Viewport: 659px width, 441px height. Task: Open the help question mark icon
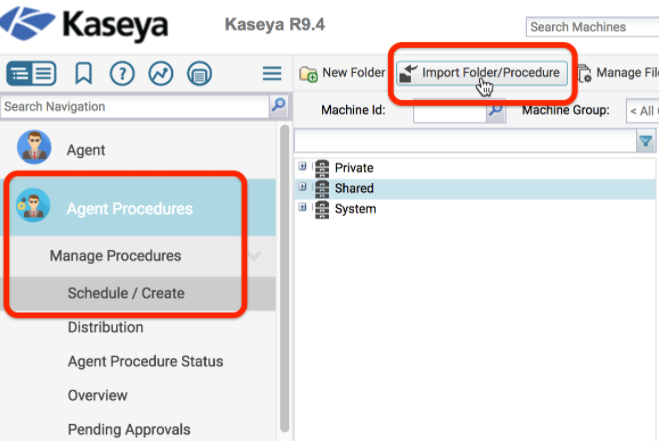click(x=122, y=74)
